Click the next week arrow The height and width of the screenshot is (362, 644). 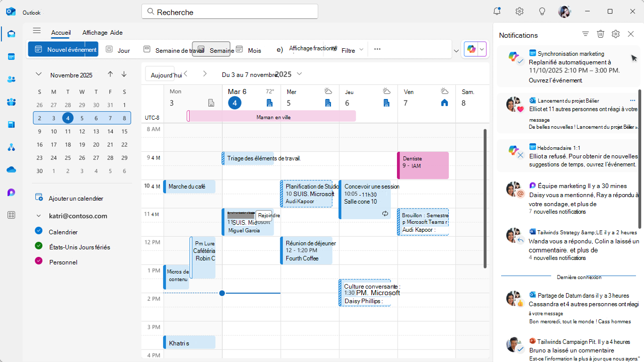(205, 73)
